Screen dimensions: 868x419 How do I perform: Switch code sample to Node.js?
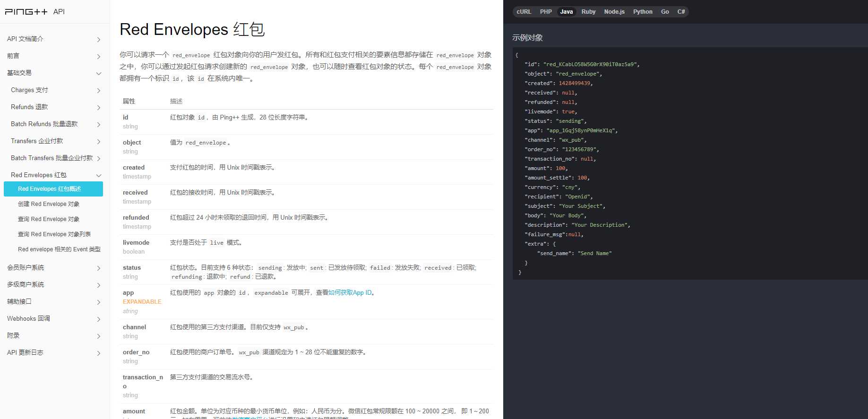coord(614,12)
